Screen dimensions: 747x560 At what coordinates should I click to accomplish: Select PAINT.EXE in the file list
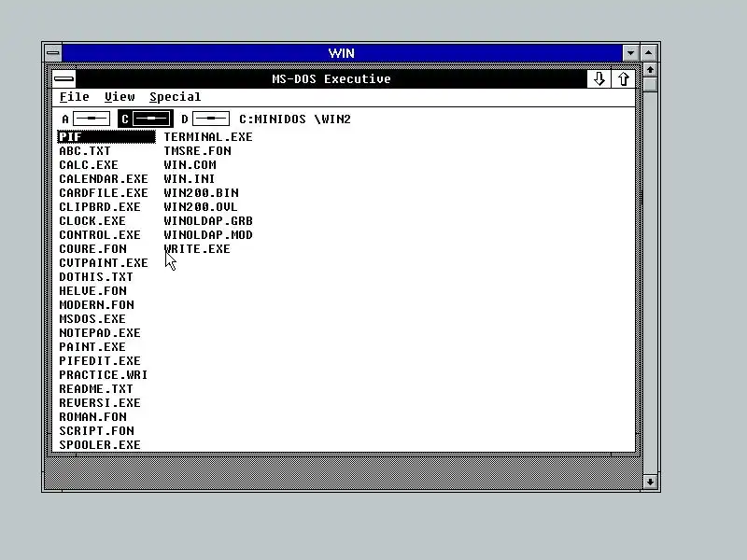point(92,347)
